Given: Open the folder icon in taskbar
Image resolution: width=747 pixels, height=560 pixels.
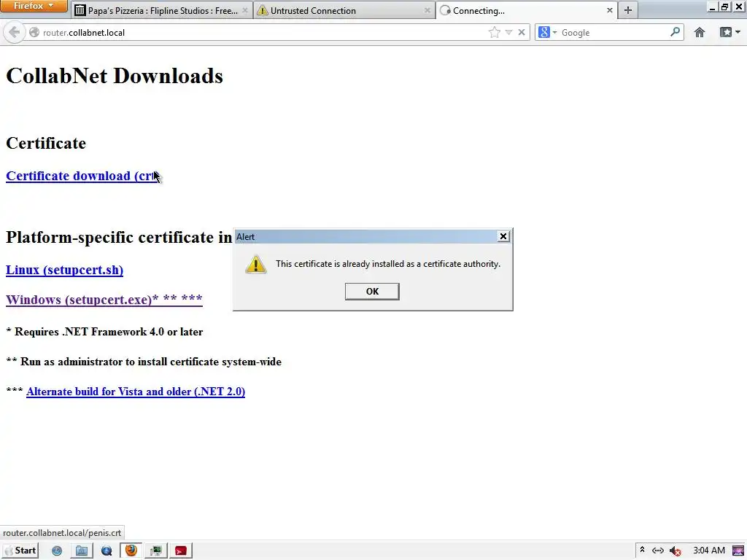Looking at the screenshot, I should [82, 551].
